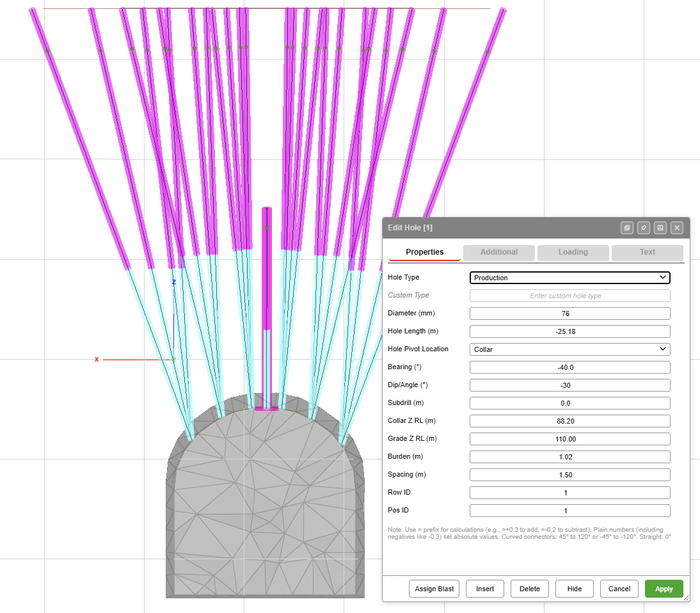The height and width of the screenshot is (613, 700).
Task: Click the Custom Type input field
Action: tap(569, 296)
